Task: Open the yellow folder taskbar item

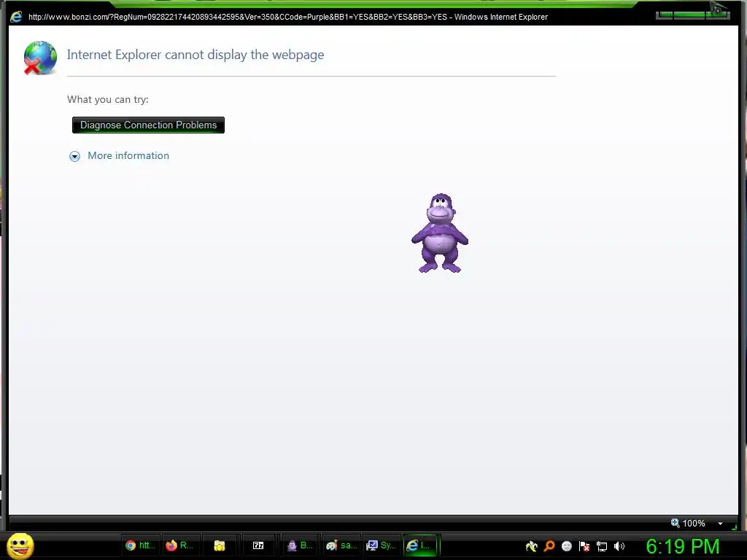Action: [x=219, y=545]
